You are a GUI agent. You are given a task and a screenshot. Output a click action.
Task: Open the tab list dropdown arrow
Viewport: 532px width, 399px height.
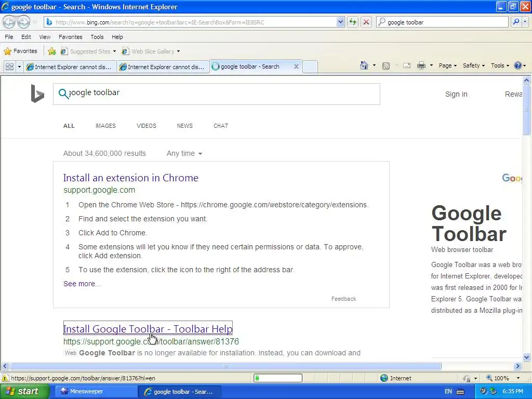(x=19, y=67)
